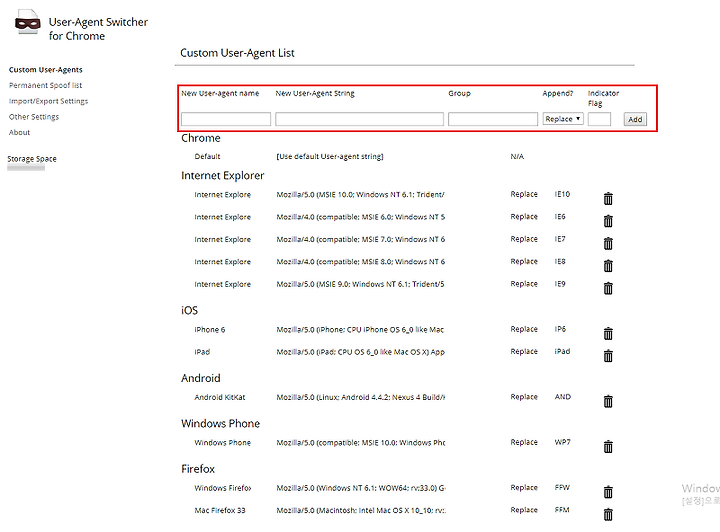720x532 pixels.
Task: Click the FFM indicator flag
Action: click(562, 510)
